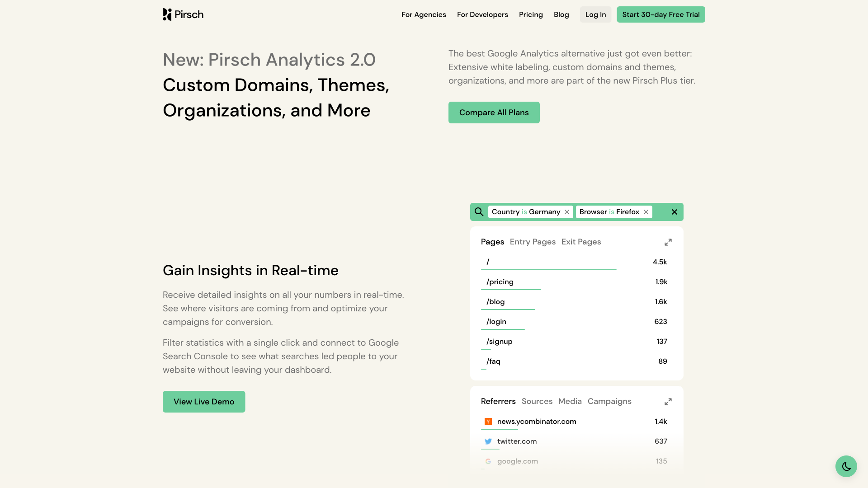Click the Google favicon
This screenshot has height=488, width=868.
tap(488, 461)
